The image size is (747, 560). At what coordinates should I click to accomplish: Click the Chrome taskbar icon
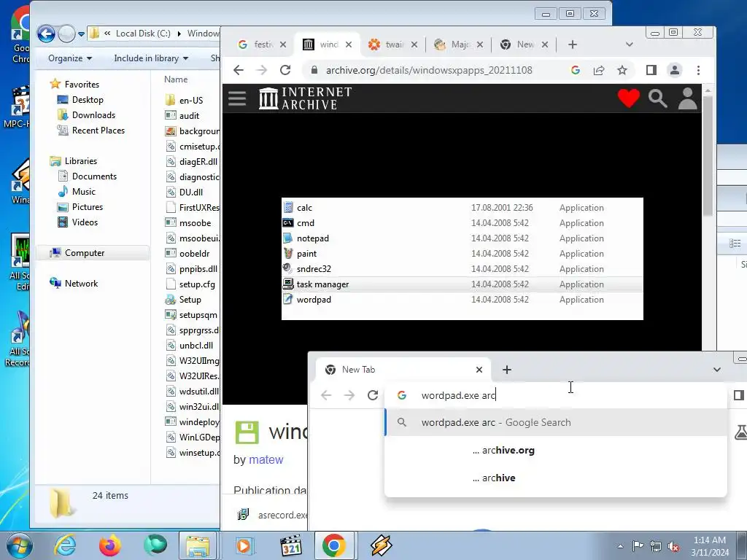point(334,545)
